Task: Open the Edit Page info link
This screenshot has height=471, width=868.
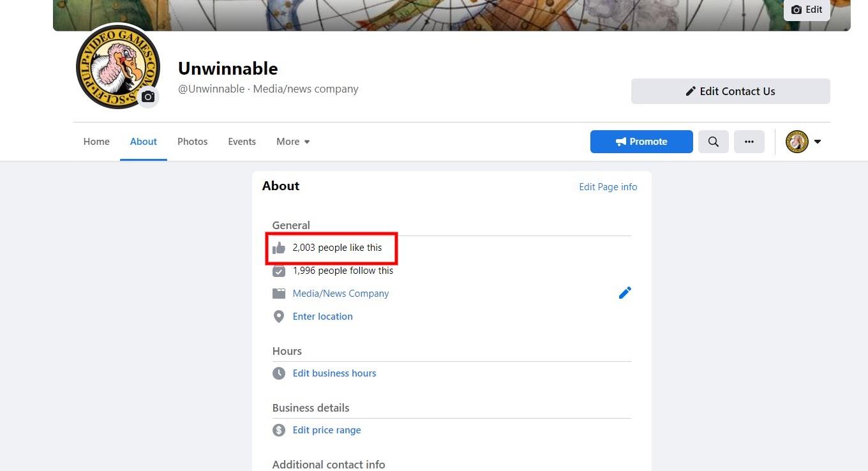Action: (608, 187)
